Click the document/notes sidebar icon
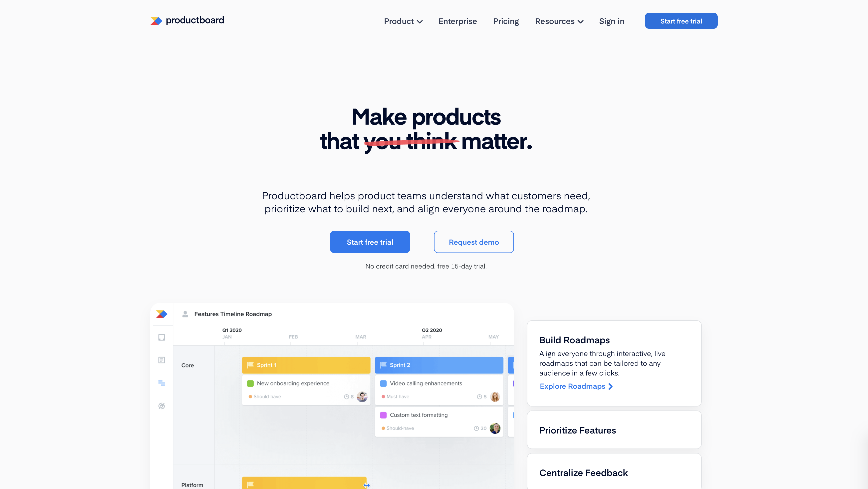The width and height of the screenshot is (868, 489). click(162, 359)
